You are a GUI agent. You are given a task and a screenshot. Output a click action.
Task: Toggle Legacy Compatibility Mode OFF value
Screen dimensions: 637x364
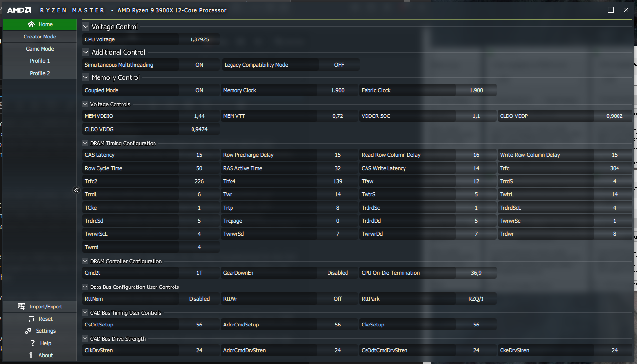point(339,65)
